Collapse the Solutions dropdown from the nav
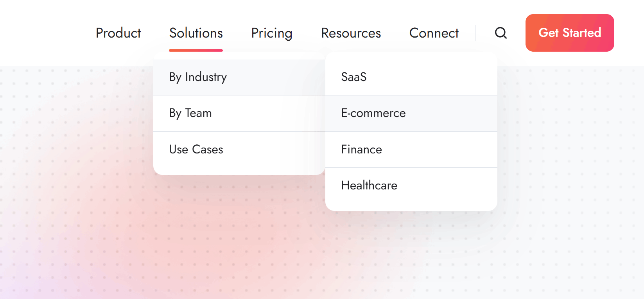This screenshot has height=299, width=644. click(x=196, y=33)
